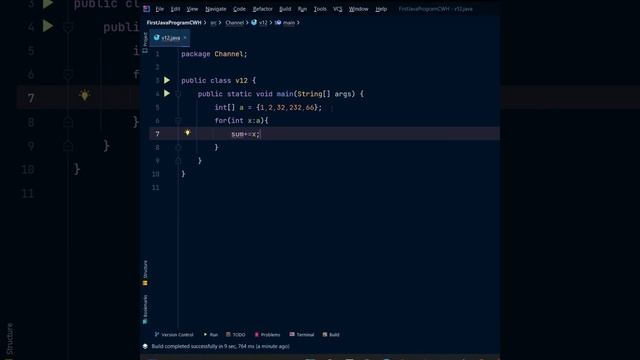Open the Navigate menu
The width and height of the screenshot is (640, 360).
(216, 9)
